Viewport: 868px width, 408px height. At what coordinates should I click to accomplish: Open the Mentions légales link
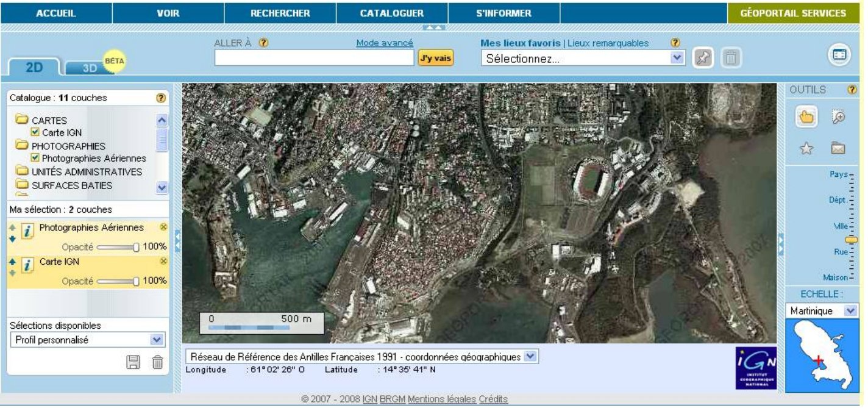[442, 399]
